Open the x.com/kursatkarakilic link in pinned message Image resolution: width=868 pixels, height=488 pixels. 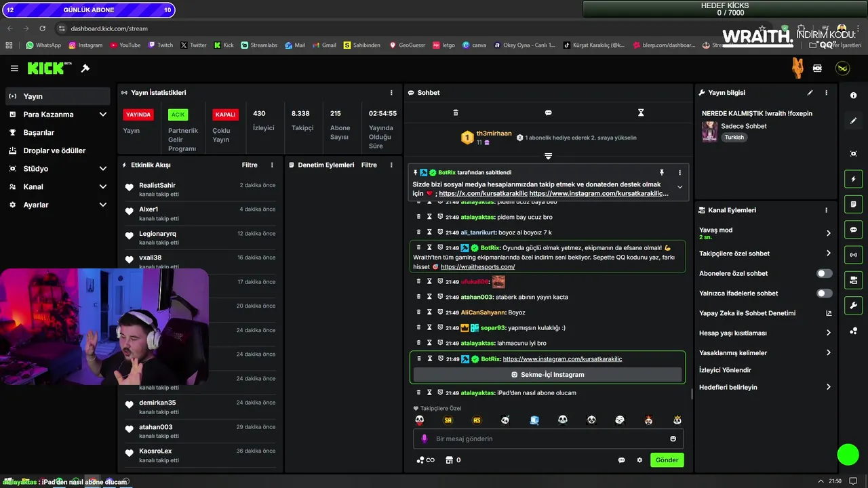483,193
